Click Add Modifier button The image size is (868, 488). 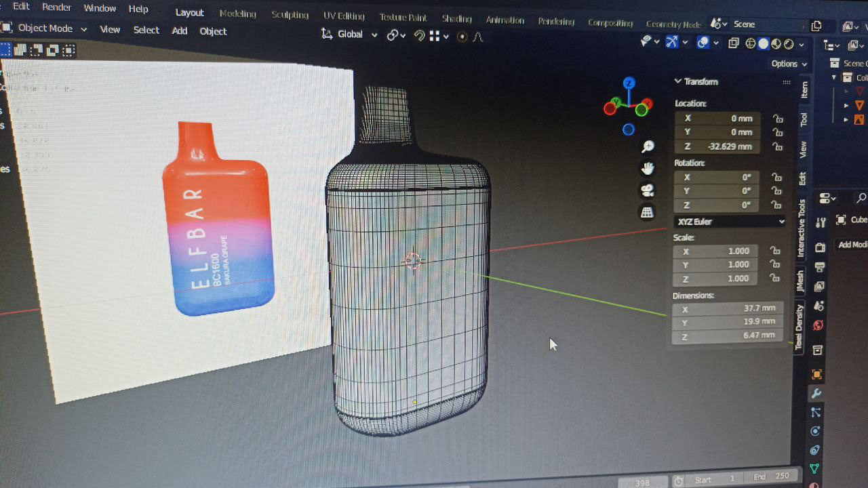pyautogui.click(x=853, y=245)
